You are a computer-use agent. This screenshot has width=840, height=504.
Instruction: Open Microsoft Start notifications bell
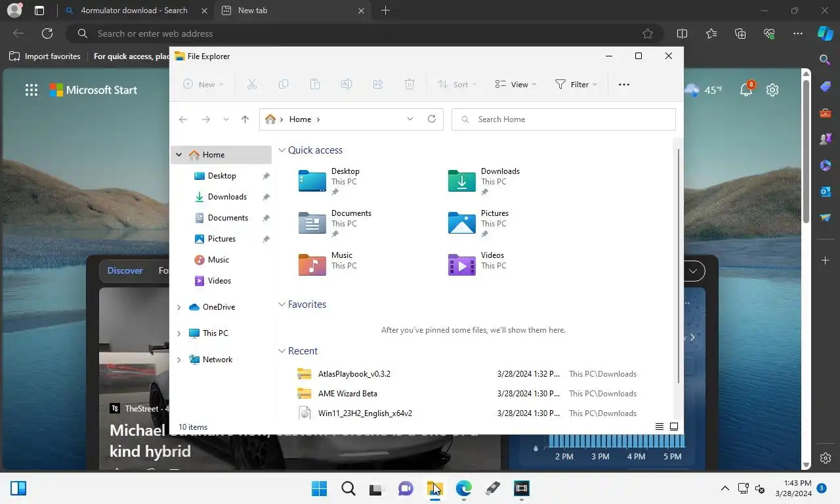click(746, 90)
